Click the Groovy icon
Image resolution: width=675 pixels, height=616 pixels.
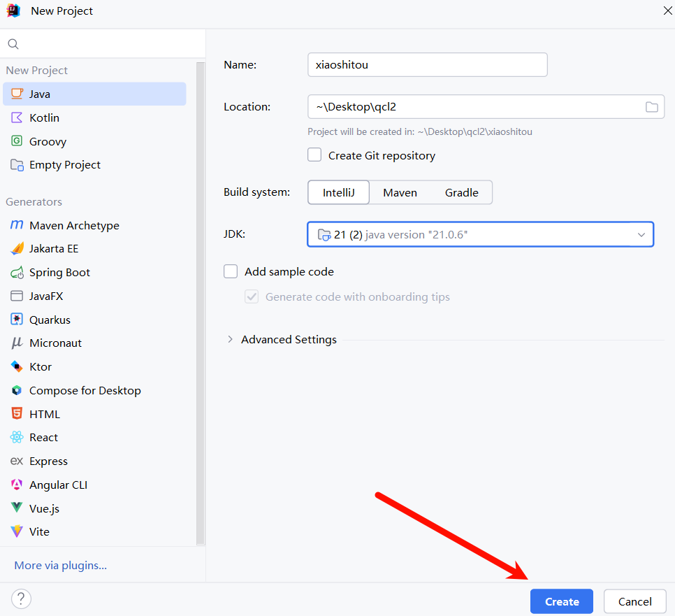(x=16, y=141)
